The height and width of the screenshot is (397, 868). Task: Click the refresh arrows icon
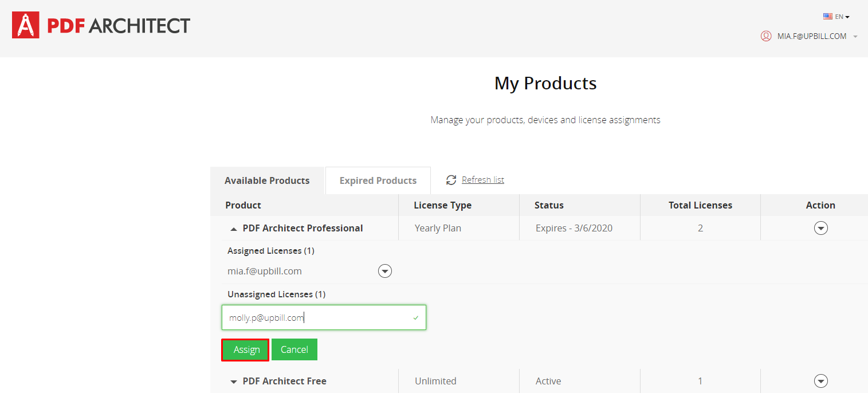(451, 180)
